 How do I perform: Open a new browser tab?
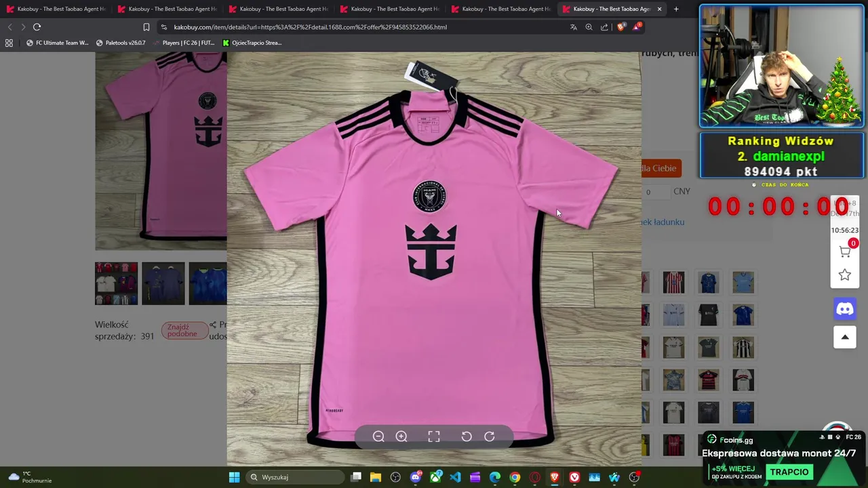(x=676, y=9)
